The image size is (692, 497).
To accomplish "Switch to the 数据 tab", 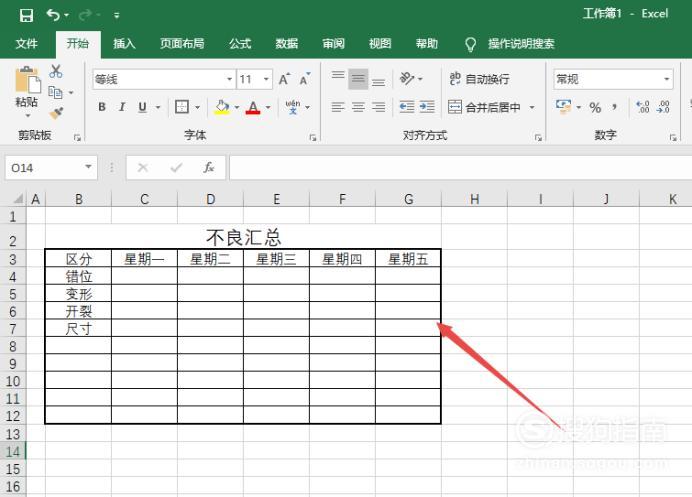I will pos(287,43).
